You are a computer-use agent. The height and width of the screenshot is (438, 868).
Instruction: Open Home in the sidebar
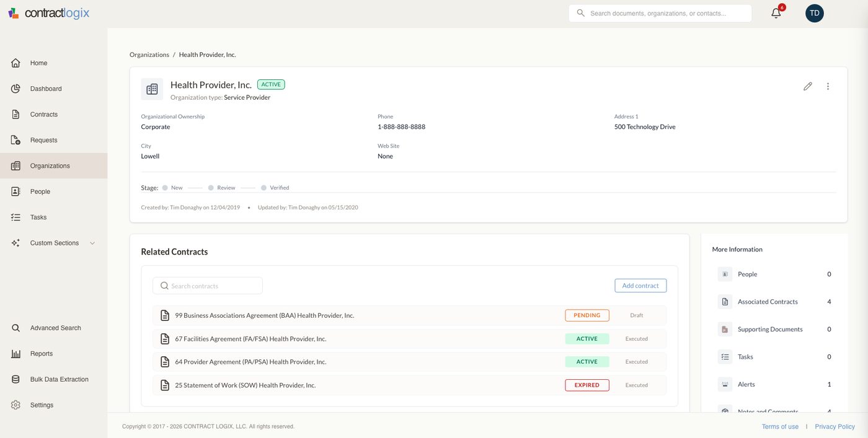pos(53,63)
